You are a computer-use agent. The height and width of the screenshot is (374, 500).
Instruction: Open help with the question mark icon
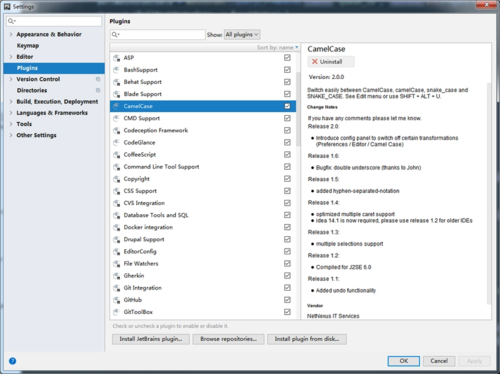pos(12,361)
